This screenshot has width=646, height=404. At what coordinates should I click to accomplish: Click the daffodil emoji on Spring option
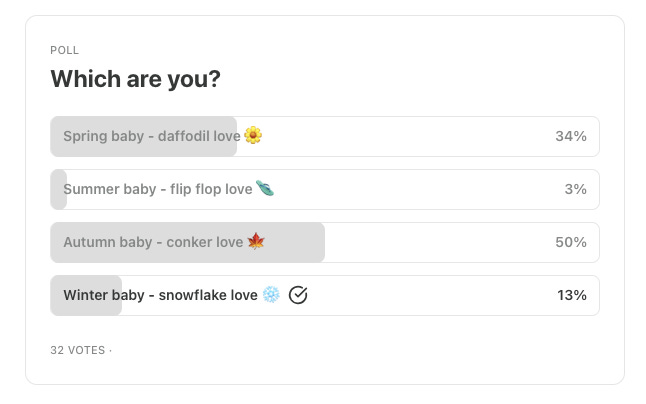coord(253,135)
